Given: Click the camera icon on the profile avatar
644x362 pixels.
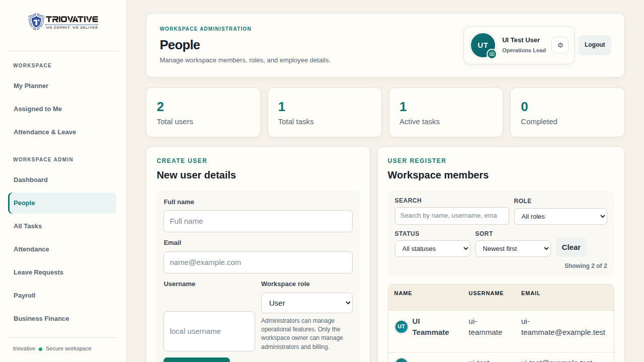Looking at the screenshot, I should 492,54.
